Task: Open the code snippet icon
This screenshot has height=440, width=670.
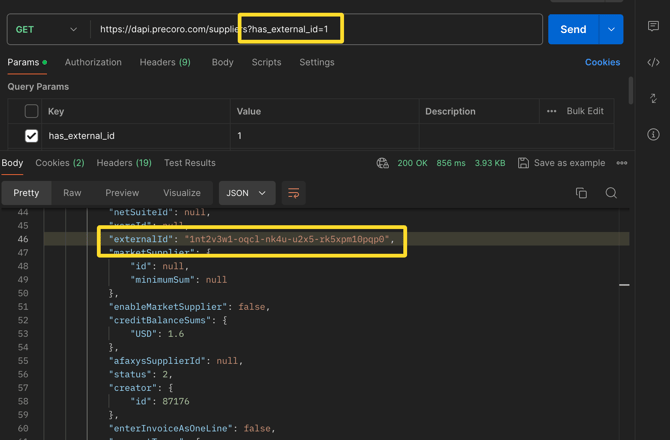Action: click(x=653, y=63)
